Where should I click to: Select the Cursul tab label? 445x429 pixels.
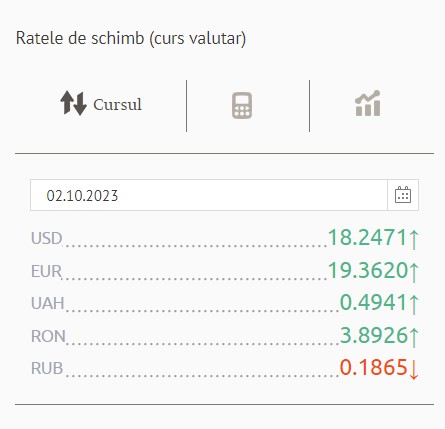118,105
